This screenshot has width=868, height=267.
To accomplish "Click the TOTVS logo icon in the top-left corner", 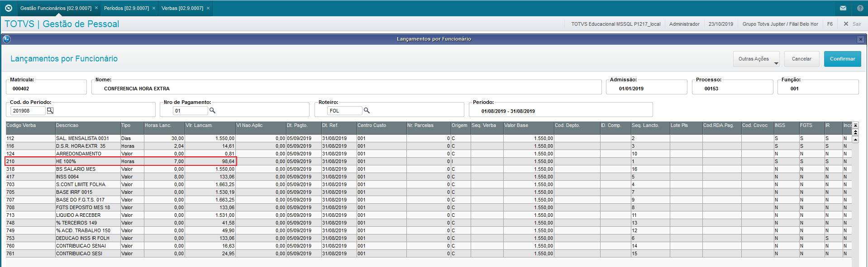I will [x=8, y=8].
